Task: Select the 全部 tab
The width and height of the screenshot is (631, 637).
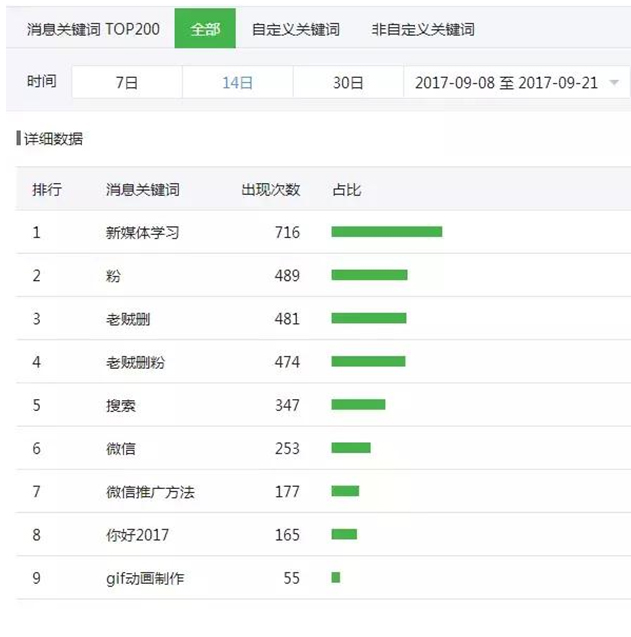Action: click(x=205, y=29)
